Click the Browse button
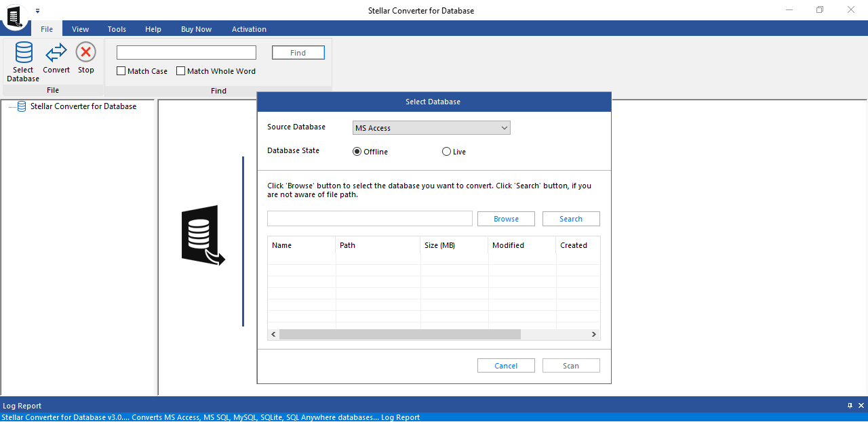 click(x=506, y=219)
